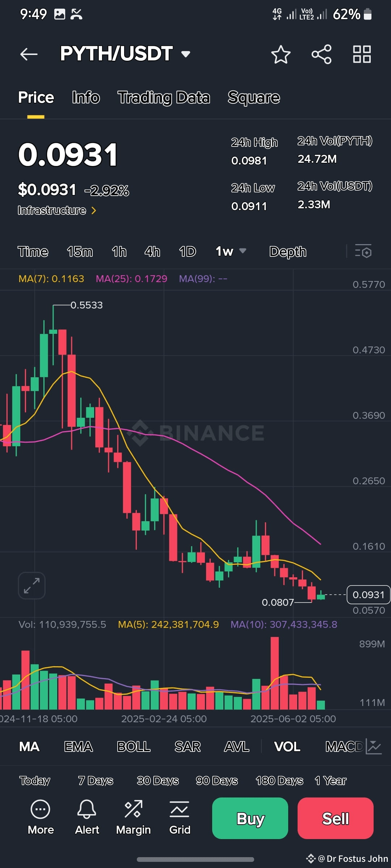Tap the MA(25): 0.1729 legend
This screenshot has width=391, height=868.
(x=131, y=278)
